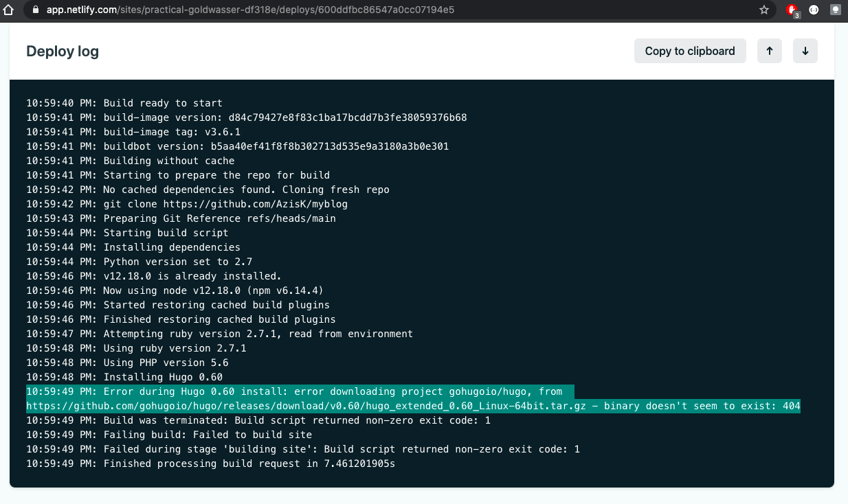The image size is (848, 504).
Task: Click the hugo_extended_0.60 download URL line
Action: click(x=413, y=406)
